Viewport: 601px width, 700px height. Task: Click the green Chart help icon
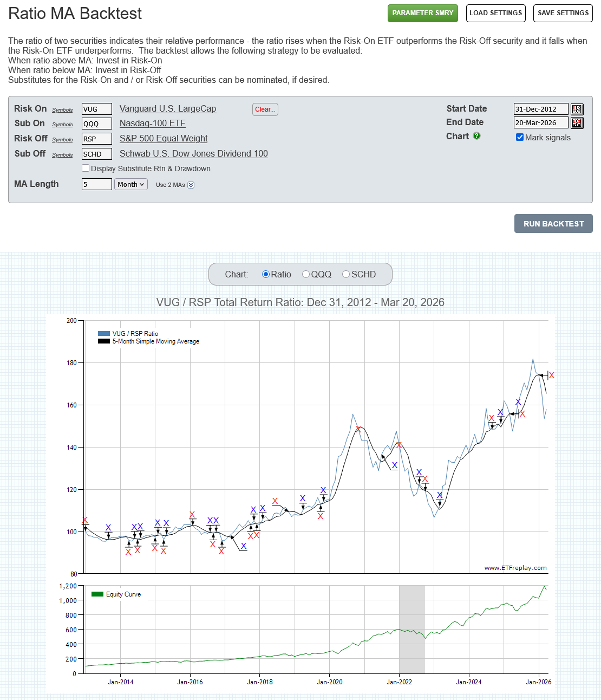coord(476,136)
